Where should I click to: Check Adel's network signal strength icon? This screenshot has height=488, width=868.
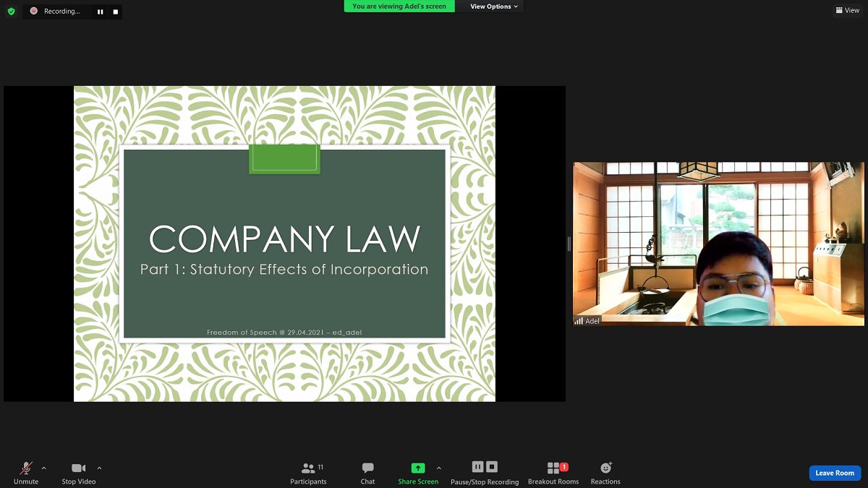pyautogui.click(x=579, y=321)
